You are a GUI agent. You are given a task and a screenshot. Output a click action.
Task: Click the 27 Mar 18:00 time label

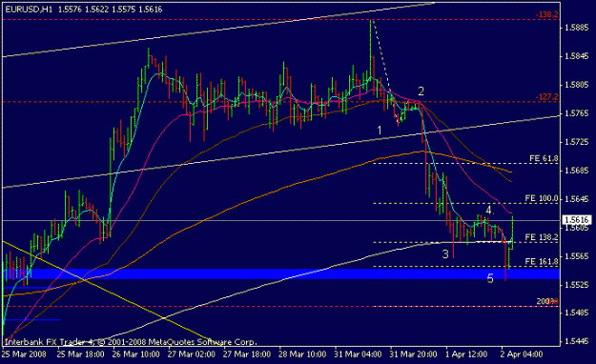pos(247,354)
